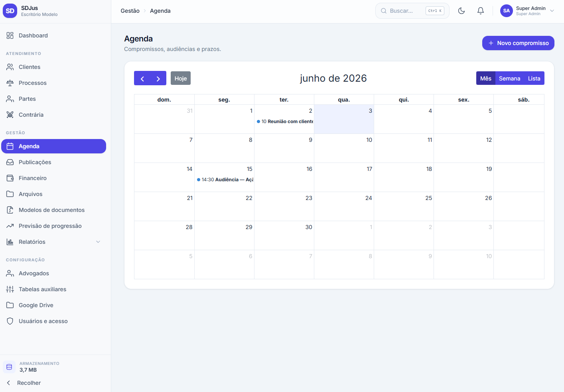Click the Modelos de documentos file icon

click(x=10, y=210)
